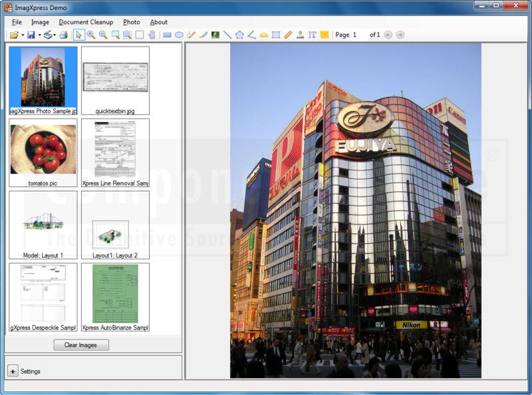Select the ImagXpress Photo Sample thumbnail

tap(43, 80)
